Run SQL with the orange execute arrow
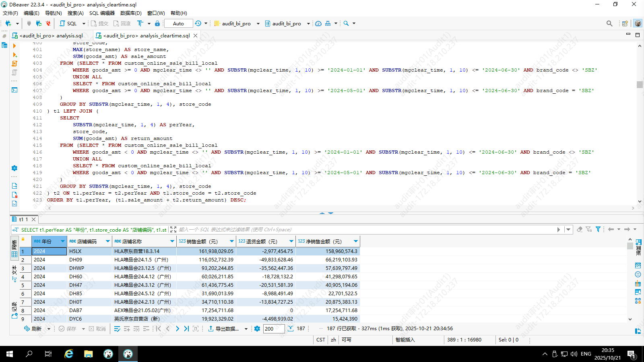644x362 pixels. (14, 46)
